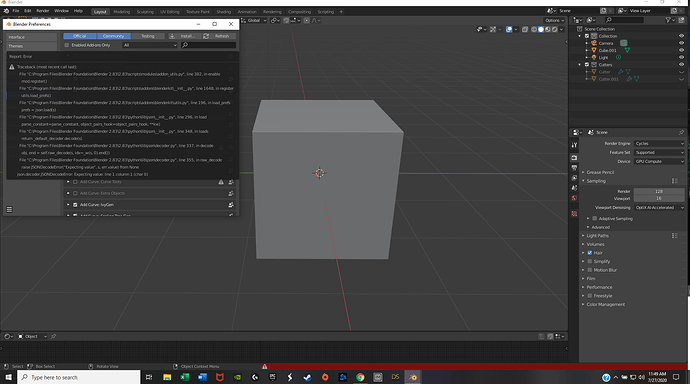The height and width of the screenshot is (384, 690).
Task: Open the View Layer properties tab icon
Action: 574,178
